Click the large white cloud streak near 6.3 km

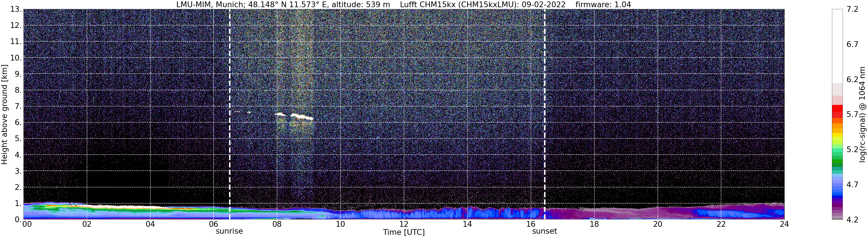tap(302, 117)
